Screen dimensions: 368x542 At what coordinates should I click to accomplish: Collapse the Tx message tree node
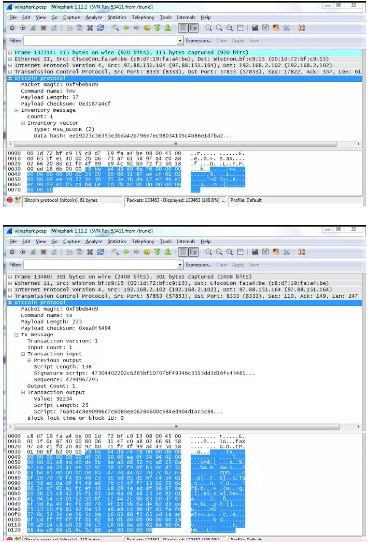click(x=16, y=335)
